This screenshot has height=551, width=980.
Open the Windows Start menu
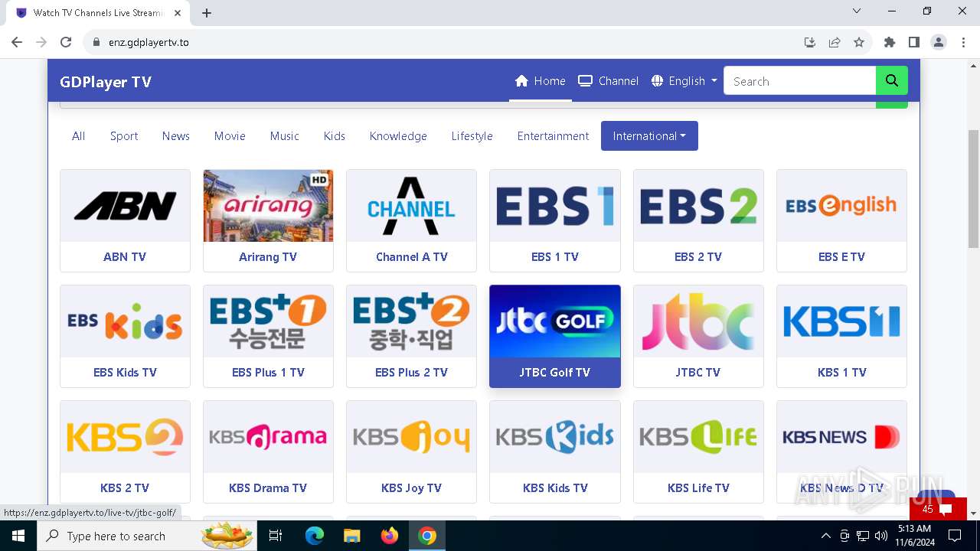18,536
